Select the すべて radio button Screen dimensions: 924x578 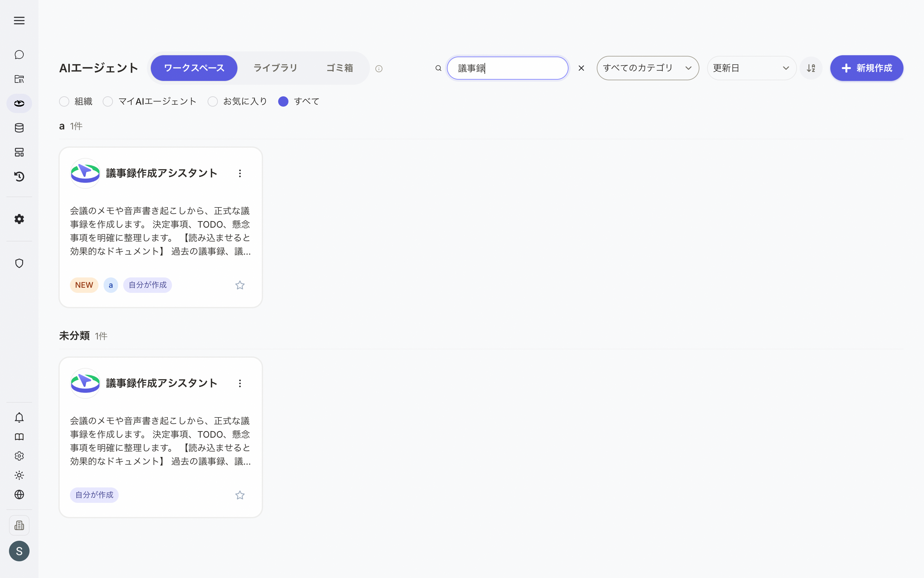pyautogui.click(x=283, y=101)
